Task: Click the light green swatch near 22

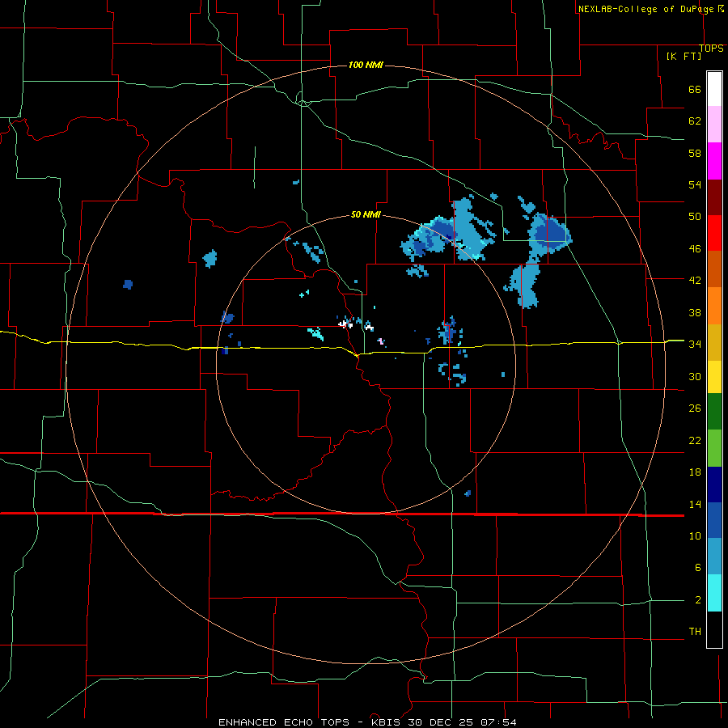Action: (714, 448)
